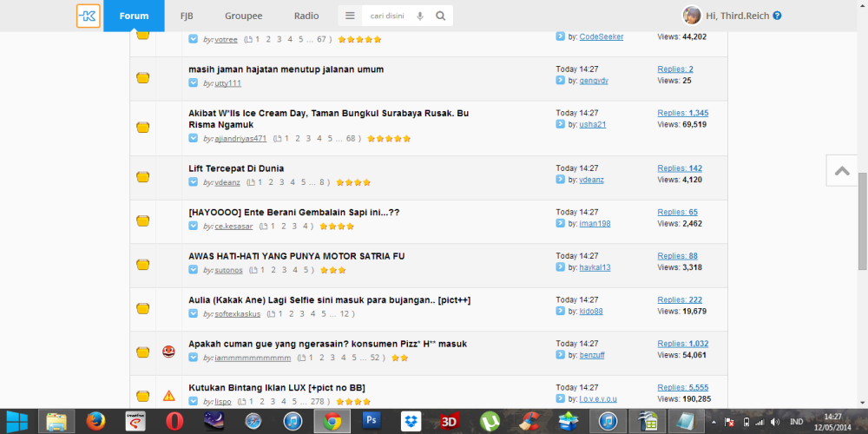This screenshot has height=434, width=868.
Task: Open 'Replies: 5,555' link
Action: [682, 387]
